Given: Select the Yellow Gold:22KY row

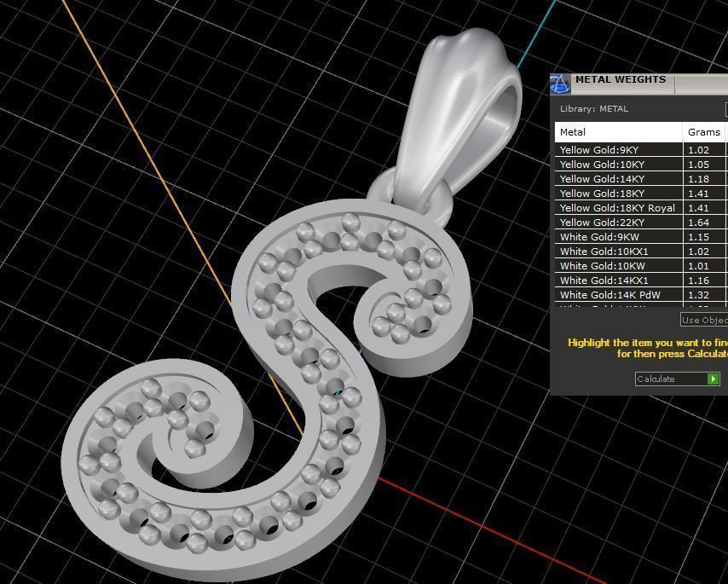Looking at the screenshot, I should (x=641, y=223).
